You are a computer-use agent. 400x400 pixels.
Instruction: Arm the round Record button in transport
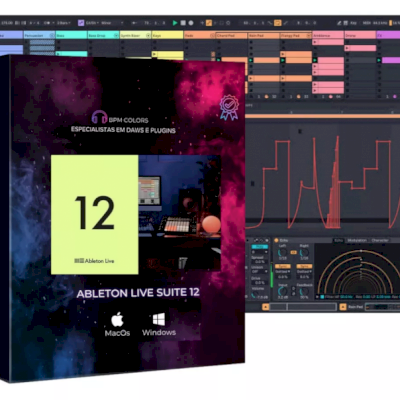point(191,23)
